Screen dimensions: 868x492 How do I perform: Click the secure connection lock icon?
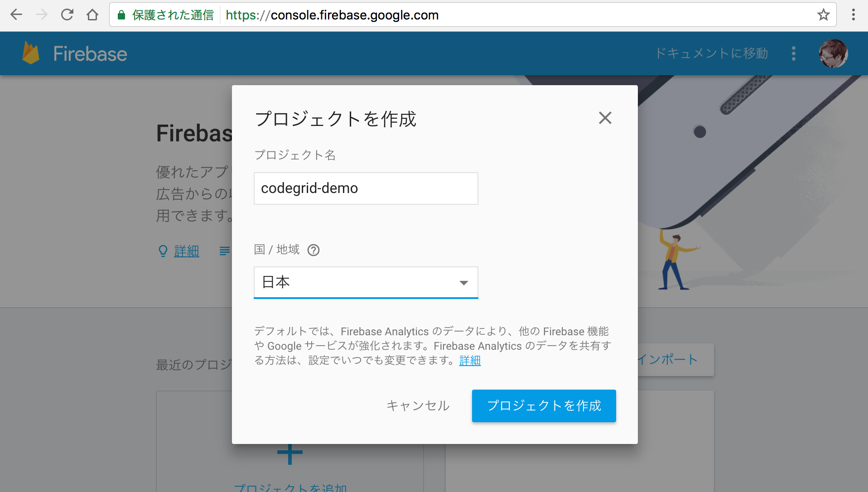coord(121,15)
